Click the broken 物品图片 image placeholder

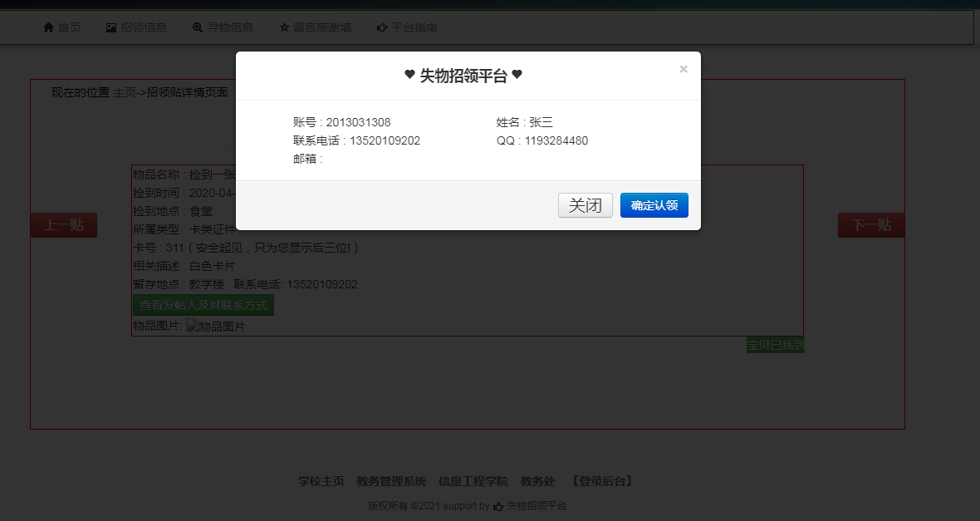pyautogui.click(x=215, y=327)
